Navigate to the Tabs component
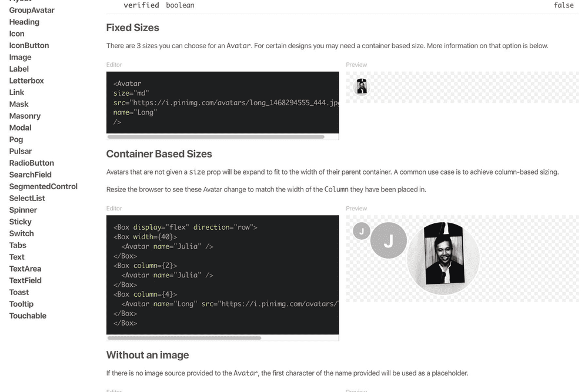This screenshot has width=588, height=392. click(x=18, y=245)
